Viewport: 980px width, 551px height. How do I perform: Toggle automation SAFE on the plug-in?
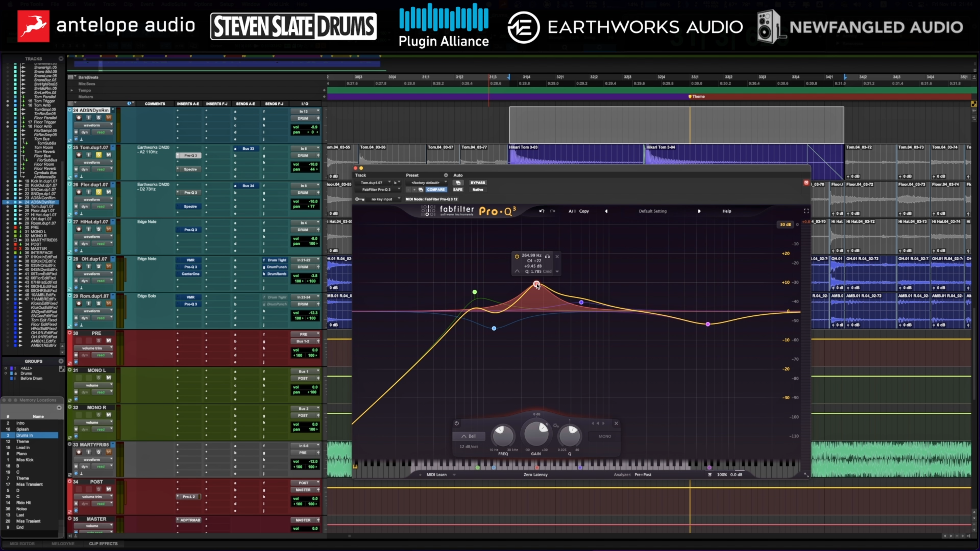tap(458, 189)
